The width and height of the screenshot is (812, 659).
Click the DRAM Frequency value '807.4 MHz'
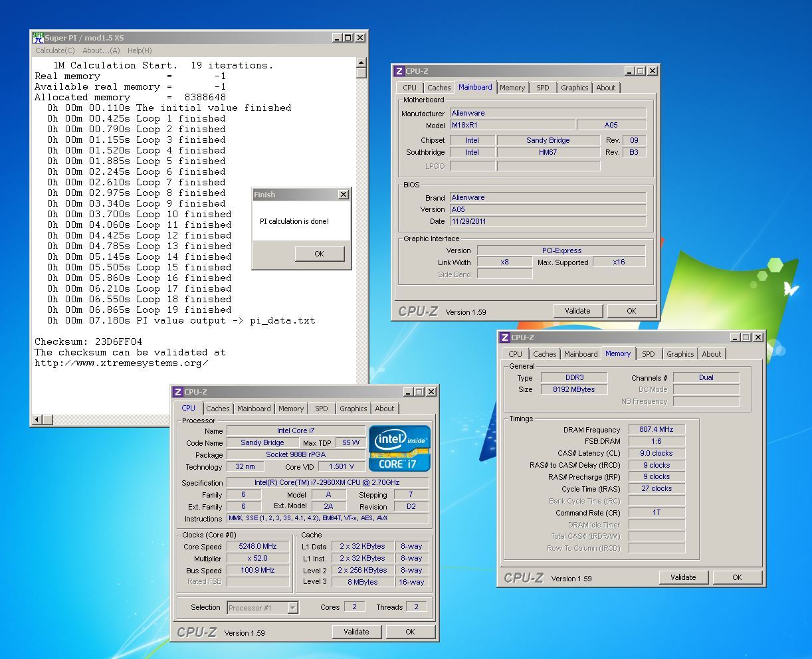coord(657,429)
